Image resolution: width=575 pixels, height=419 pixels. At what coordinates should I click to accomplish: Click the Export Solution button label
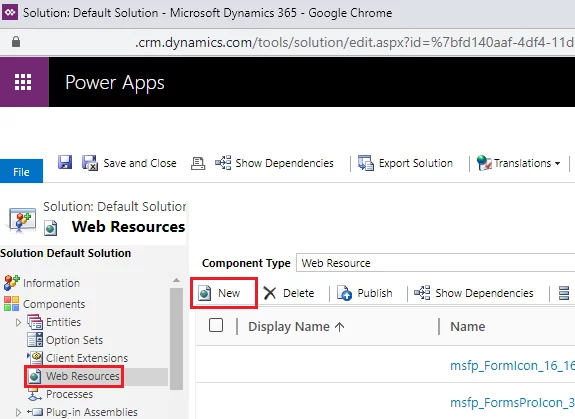(415, 163)
